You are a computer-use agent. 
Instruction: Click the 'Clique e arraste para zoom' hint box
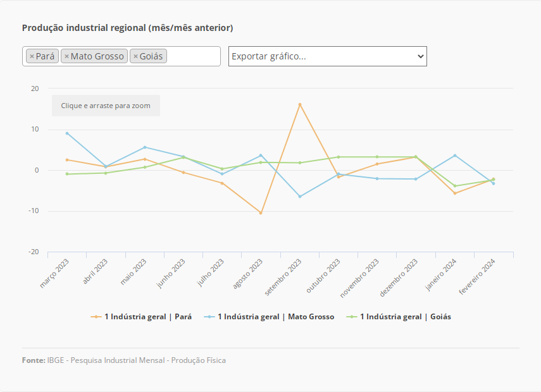click(106, 106)
